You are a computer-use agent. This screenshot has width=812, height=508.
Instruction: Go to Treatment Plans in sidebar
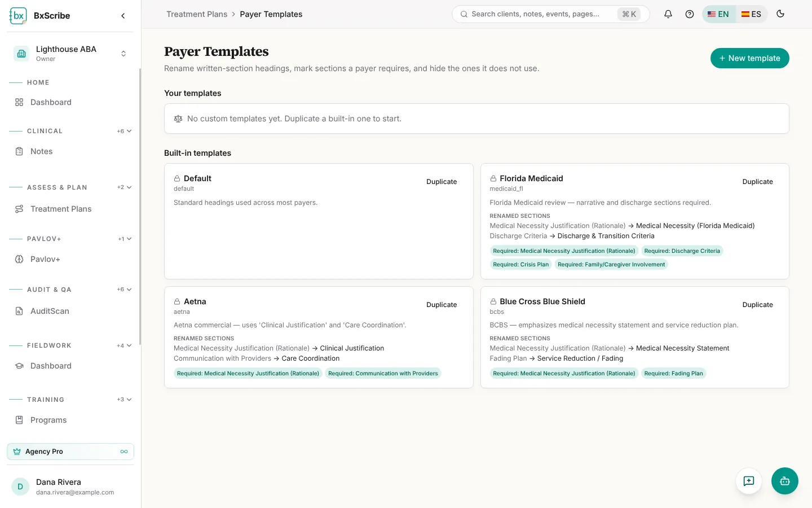coord(70,209)
